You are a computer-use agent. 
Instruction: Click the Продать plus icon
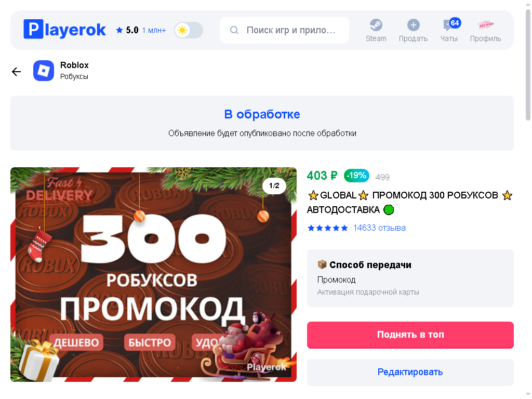tap(413, 25)
